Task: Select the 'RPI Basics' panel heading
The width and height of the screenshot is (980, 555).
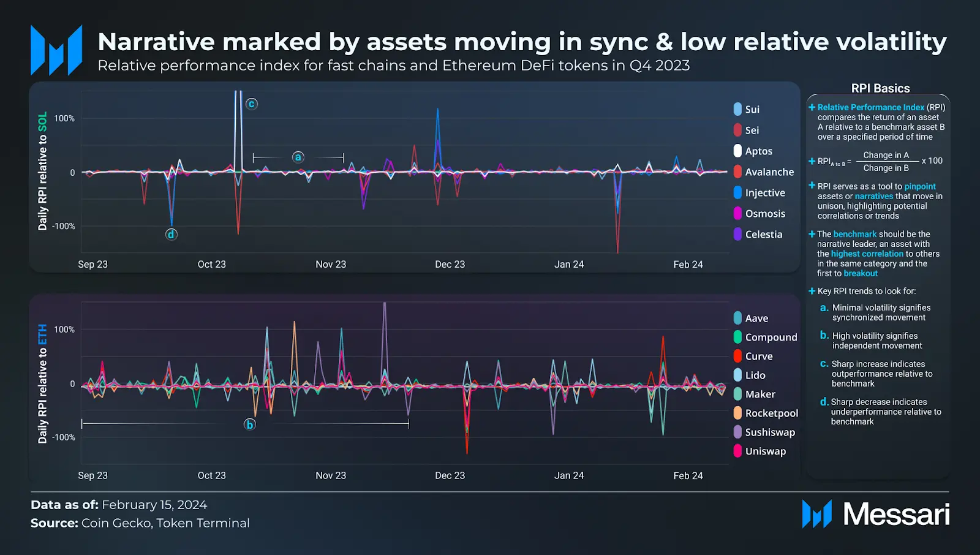Action: pos(880,88)
